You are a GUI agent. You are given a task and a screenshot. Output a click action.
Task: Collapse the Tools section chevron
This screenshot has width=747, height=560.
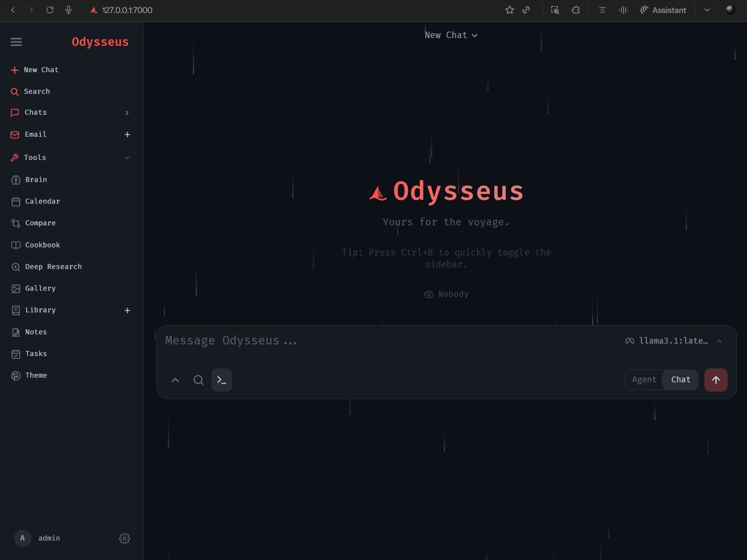127,158
